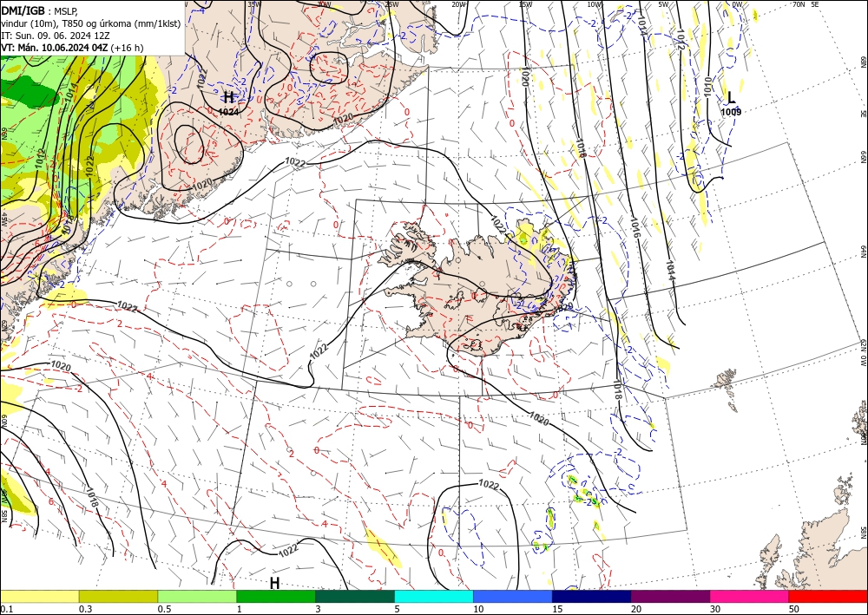The image size is (868, 615).
Task: Select the green 1–3 mm legend swatch
Action: pyautogui.click(x=276, y=596)
